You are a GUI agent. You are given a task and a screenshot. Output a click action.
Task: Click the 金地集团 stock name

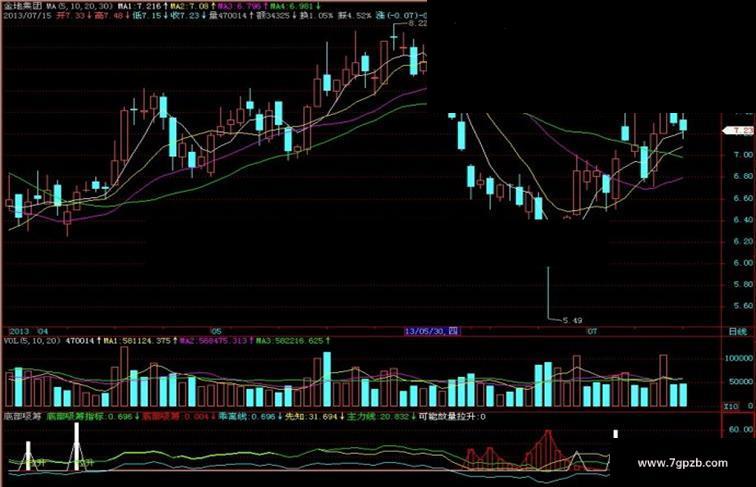pyautogui.click(x=23, y=6)
